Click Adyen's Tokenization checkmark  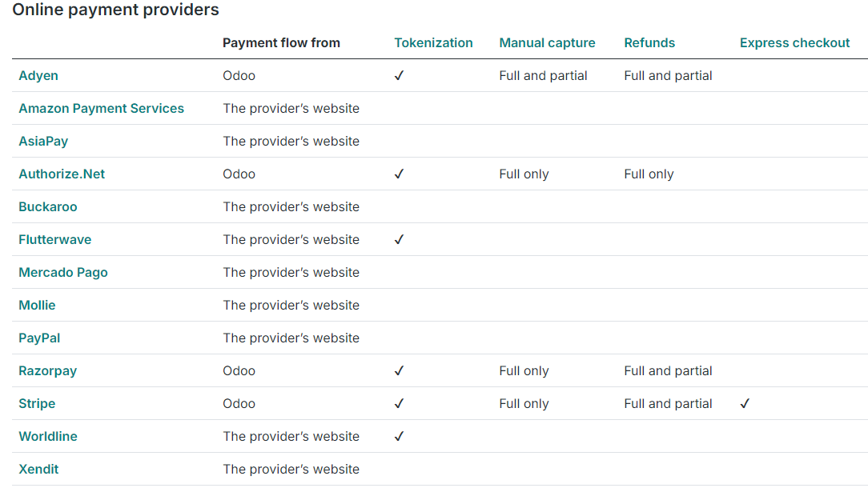pos(399,76)
